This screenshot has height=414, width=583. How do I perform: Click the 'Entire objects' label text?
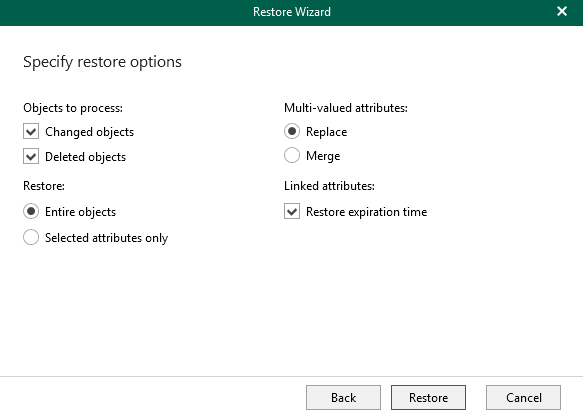coord(80,212)
